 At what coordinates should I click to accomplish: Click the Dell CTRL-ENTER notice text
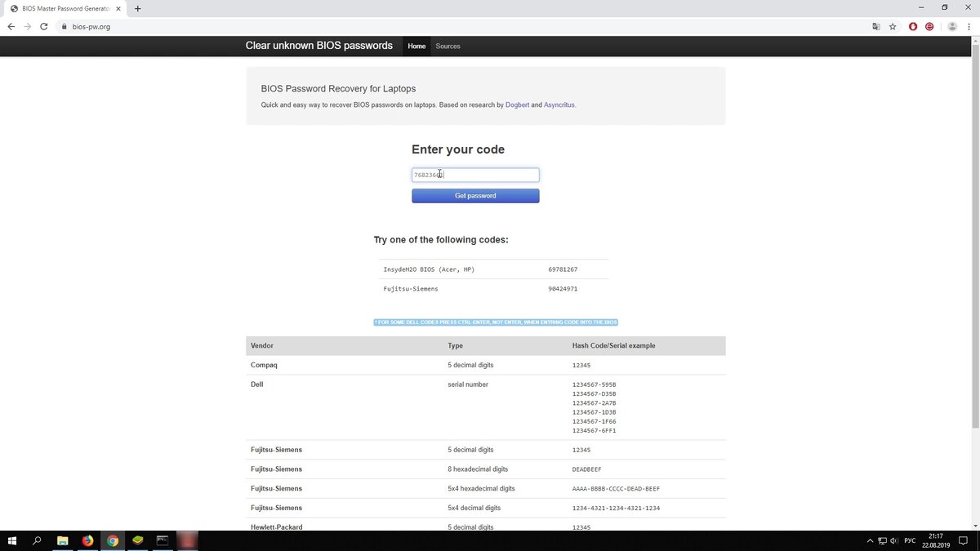point(496,322)
